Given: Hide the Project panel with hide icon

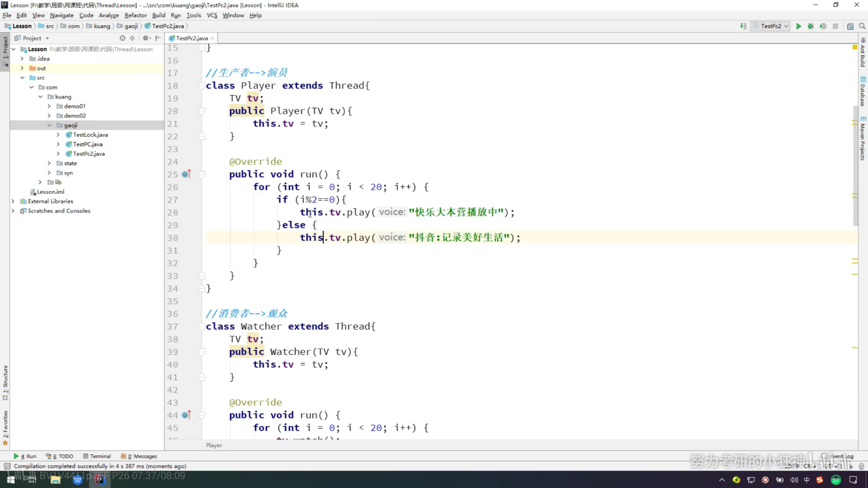Looking at the screenshot, I should coord(158,38).
